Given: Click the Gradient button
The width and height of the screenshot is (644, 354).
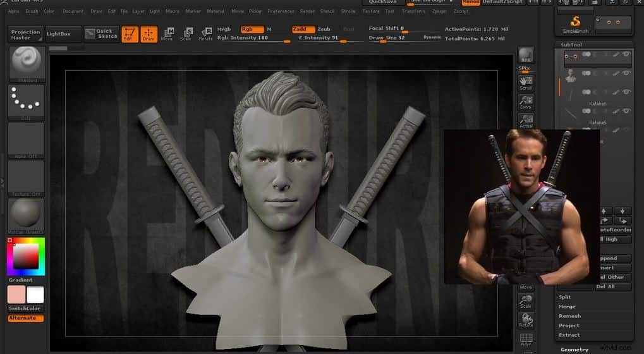Looking at the screenshot, I should point(21,279).
